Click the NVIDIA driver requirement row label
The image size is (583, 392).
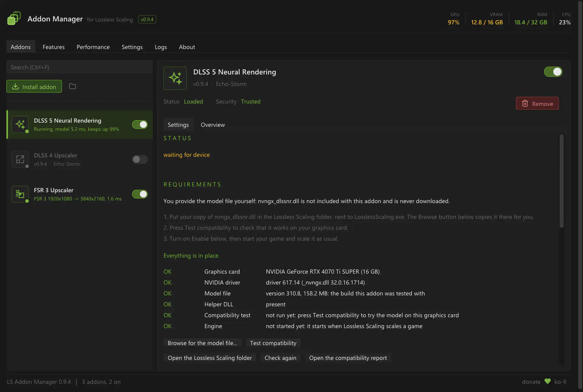(x=222, y=282)
